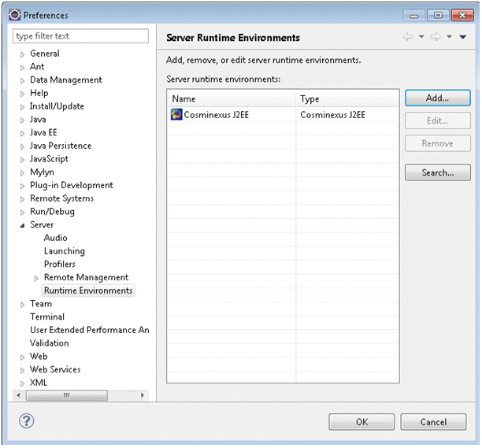This screenshot has height=448, width=482.
Task: Sort by the Name column header
Action: point(232,98)
